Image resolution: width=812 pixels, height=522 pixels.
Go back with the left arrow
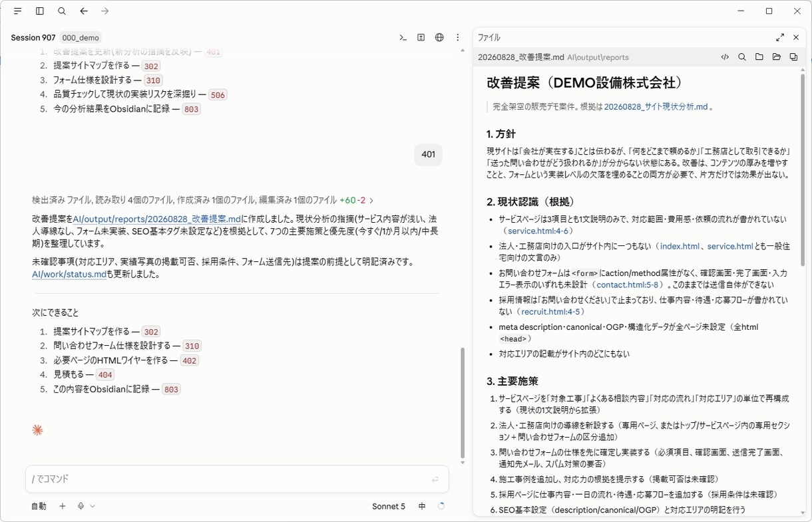point(84,11)
